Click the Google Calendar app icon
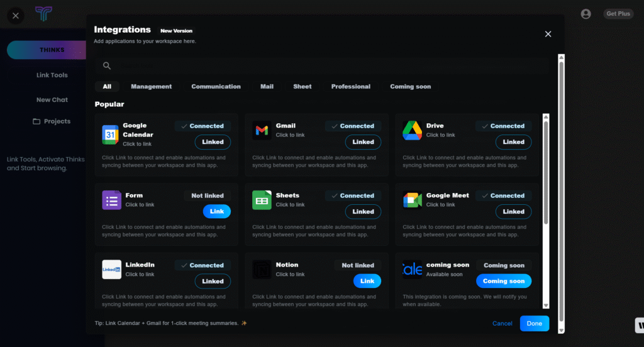The height and width of the screenshot is (347, 644). click(x=110, y=135)
